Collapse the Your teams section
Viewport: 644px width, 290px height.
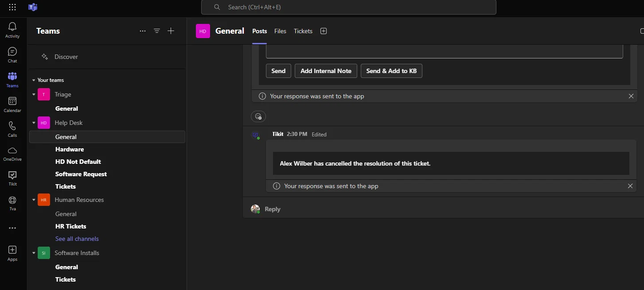34,80
